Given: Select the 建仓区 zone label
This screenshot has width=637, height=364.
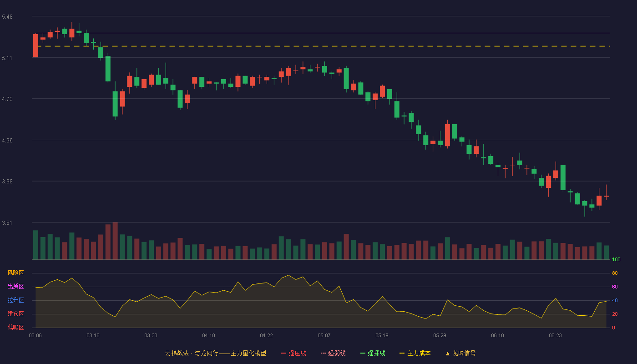Looking at the screenshot, I should [15, 314].
